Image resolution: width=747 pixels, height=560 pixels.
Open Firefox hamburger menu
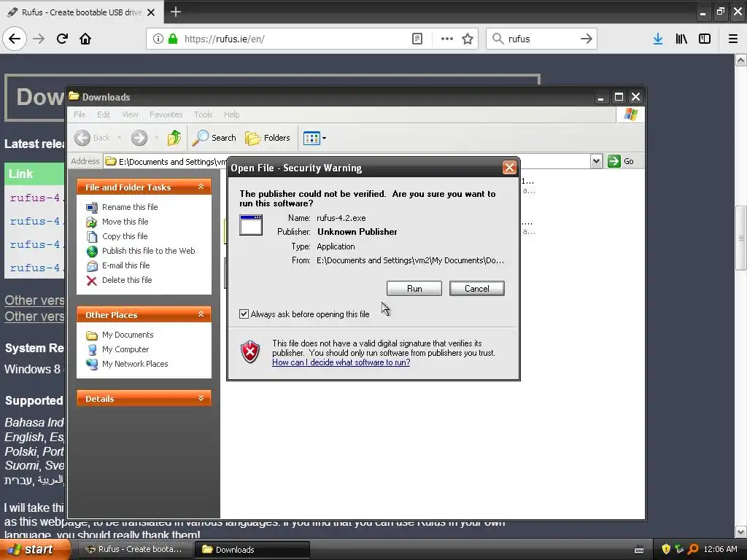(x=733, y=39)
